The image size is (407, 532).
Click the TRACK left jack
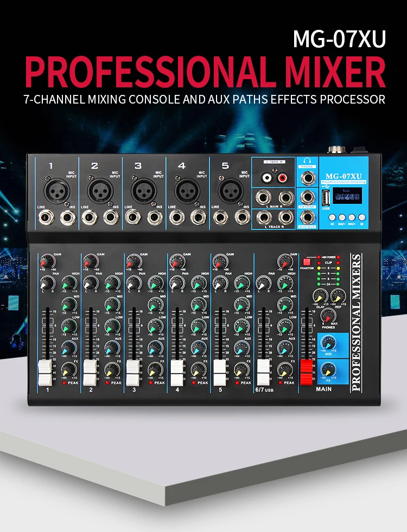pyautogui.click(x=263, y=218)
